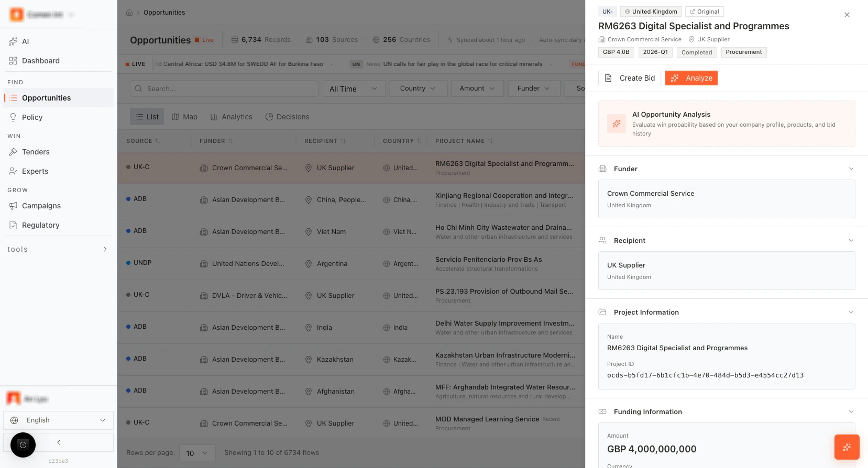
Task: Open Dashboard from the sidebar
Action: [58, 61]
